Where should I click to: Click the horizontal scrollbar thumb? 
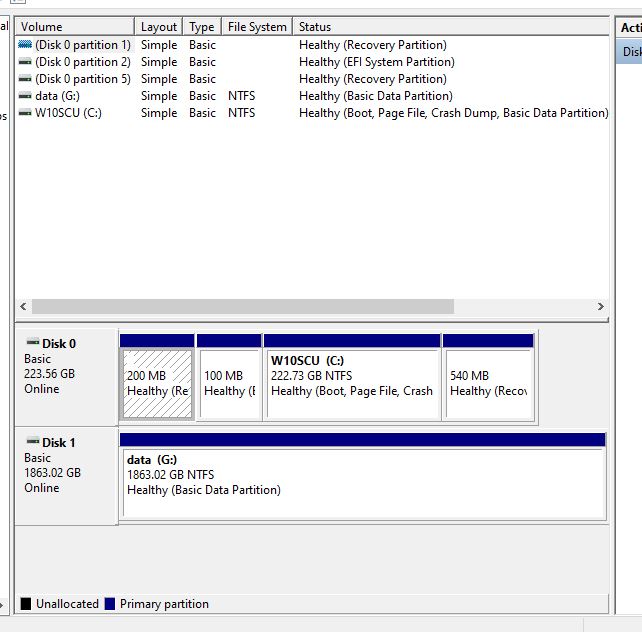[x=243, y=306]
